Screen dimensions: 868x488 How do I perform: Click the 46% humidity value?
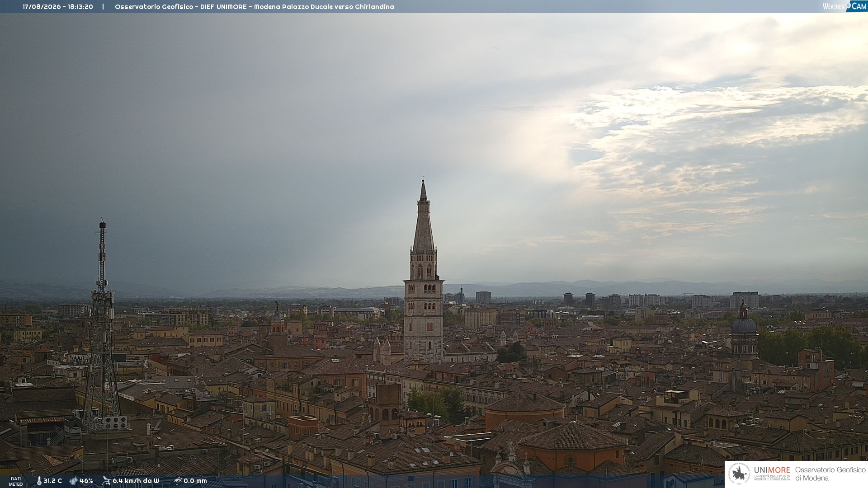pyautogui.click(x=86, y=481)
